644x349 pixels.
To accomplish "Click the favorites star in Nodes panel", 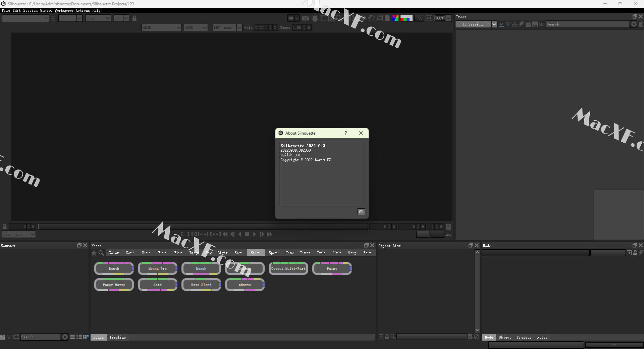I will click(x=94, y=253).
